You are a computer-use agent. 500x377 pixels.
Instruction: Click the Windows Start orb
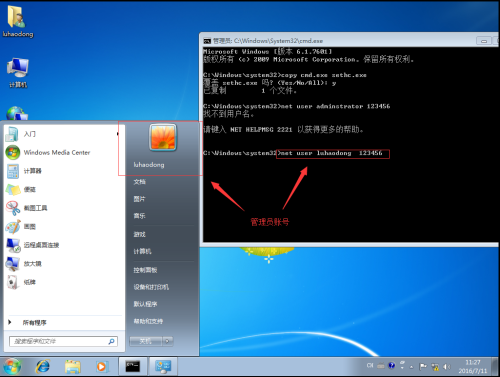click(12, 366)
